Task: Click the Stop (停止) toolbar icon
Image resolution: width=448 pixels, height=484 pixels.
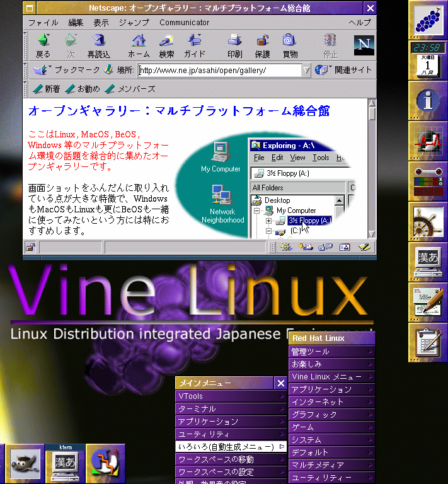Action: 330,41
